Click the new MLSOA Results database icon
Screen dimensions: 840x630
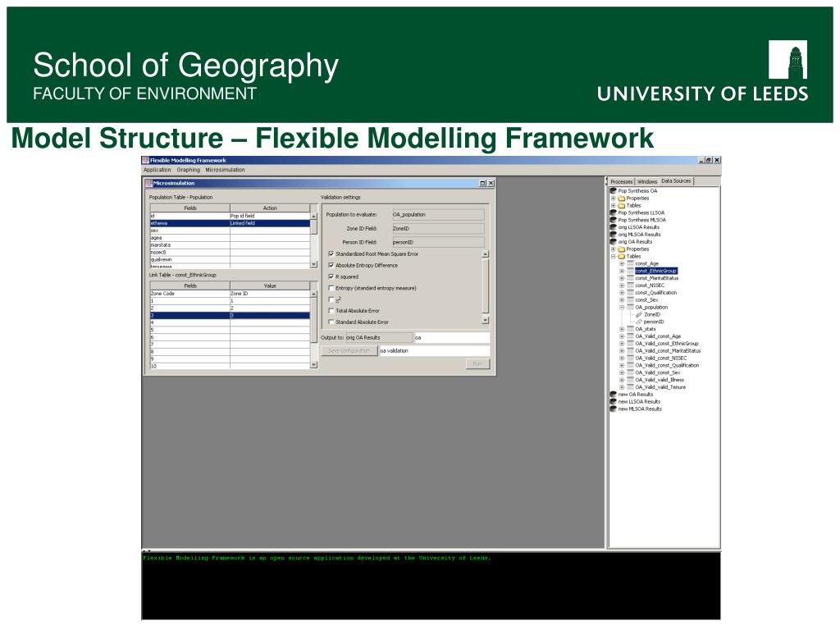614,409
